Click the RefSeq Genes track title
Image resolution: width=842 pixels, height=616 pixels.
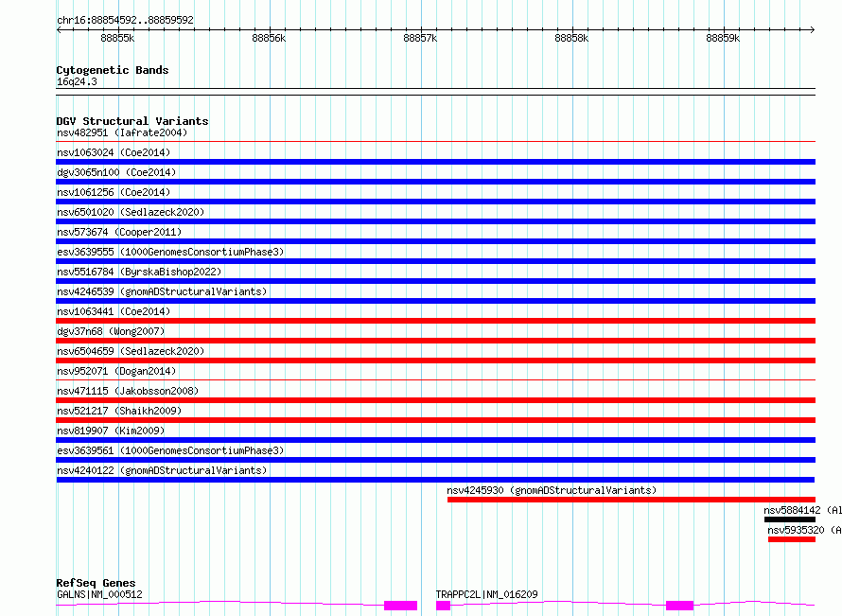coord(96,583)
